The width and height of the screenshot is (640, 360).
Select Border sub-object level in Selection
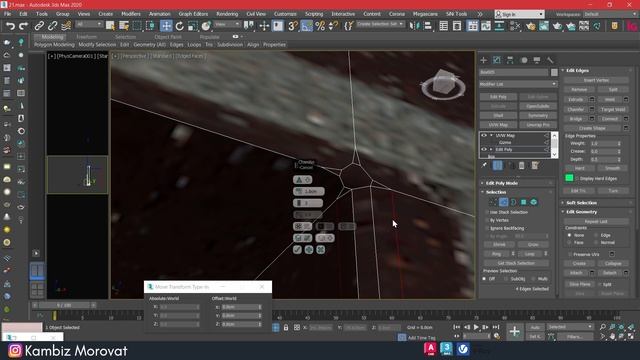click(x=513, y=202)
